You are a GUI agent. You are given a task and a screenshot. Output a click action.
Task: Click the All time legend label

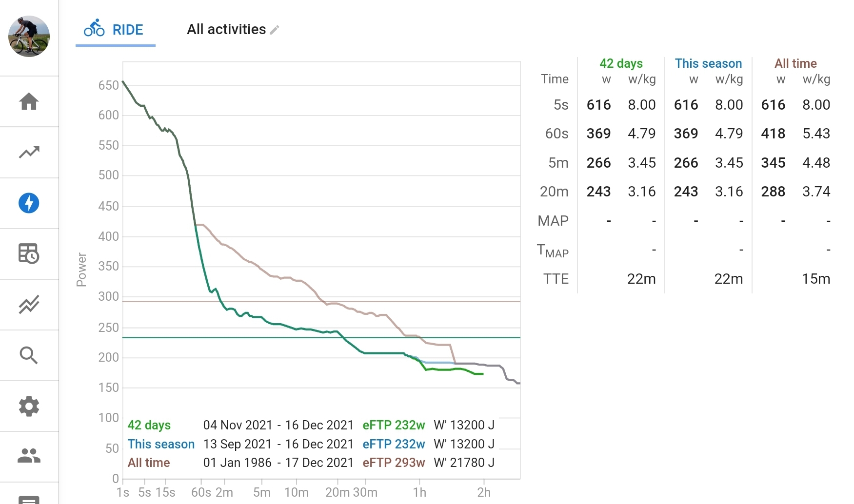149,463
